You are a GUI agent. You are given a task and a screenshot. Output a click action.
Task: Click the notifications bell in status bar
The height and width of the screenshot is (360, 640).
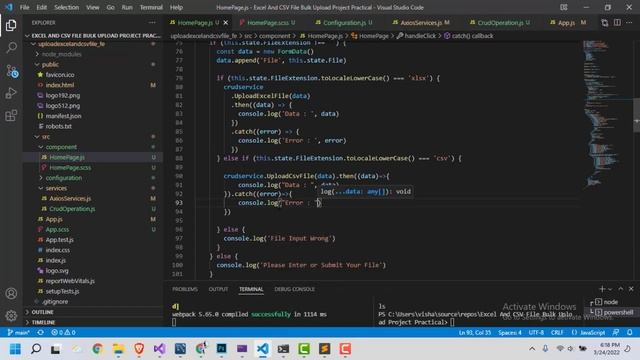pyautogui.click(x=629, y=332)
